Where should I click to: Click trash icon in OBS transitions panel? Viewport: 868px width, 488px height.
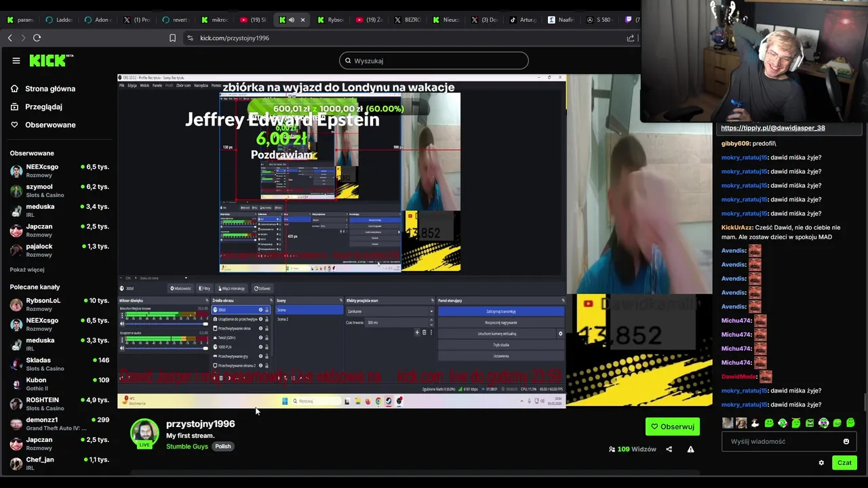coord(425,333)
